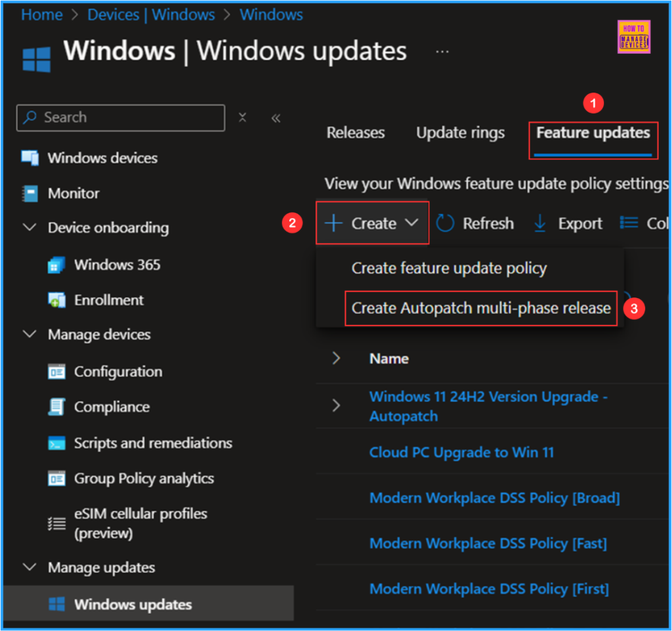
Task: Open Configuration in sidebar
Action: (x=118, y=372)
